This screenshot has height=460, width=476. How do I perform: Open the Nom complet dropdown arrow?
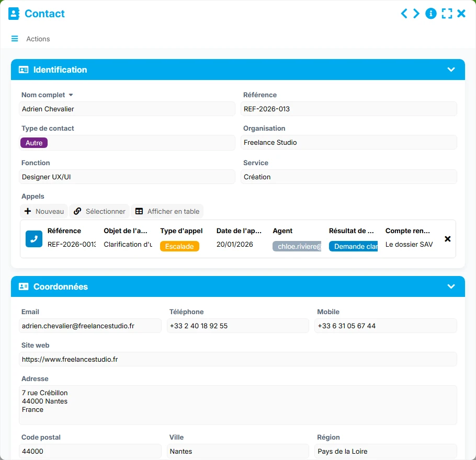point(71,95)
